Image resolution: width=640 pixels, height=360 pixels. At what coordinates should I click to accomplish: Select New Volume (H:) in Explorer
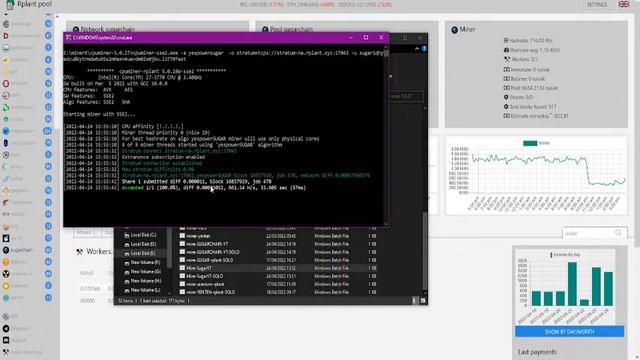click(x=142, y=281)
